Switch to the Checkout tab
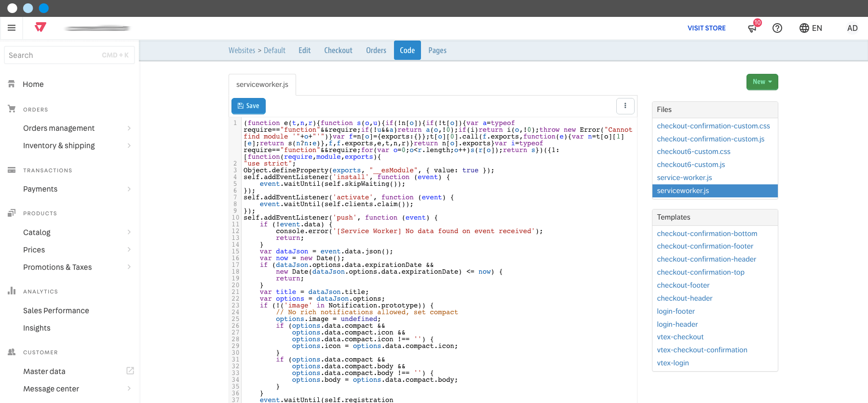The height and width of the screenshot is (403, 868). [338, 50]
